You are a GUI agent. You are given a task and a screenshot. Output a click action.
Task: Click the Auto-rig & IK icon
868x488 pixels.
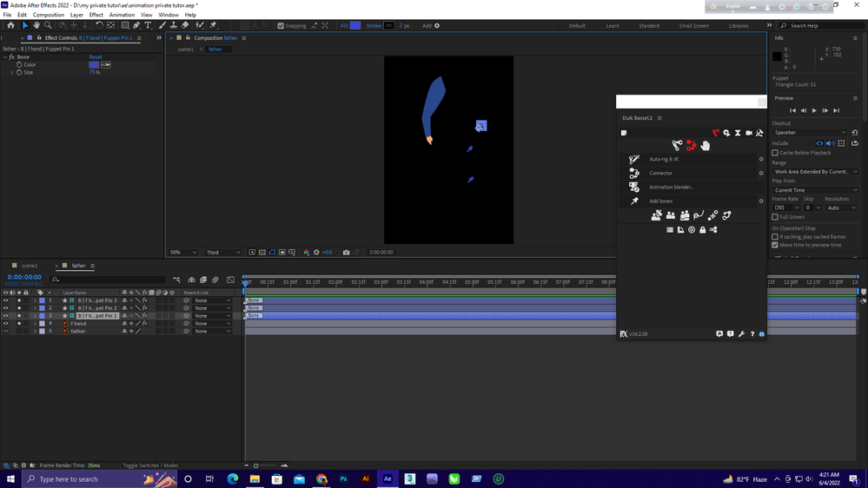click(634, 160)
